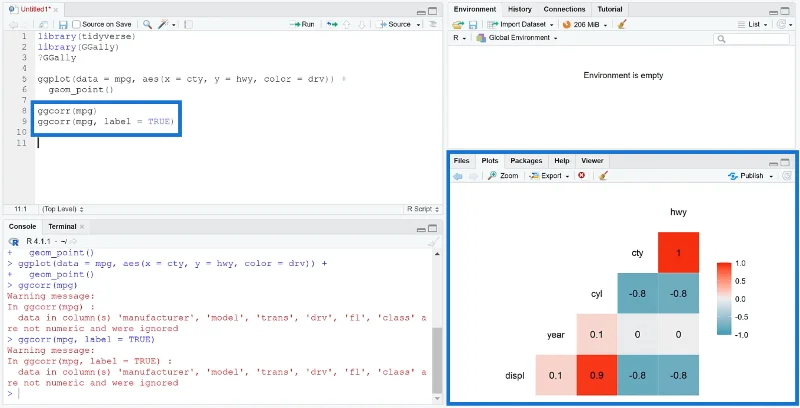Image resolution: width=800 pixels, height=408 pixels.
Task: Run the current line with Run button
Action: (302, 24)
